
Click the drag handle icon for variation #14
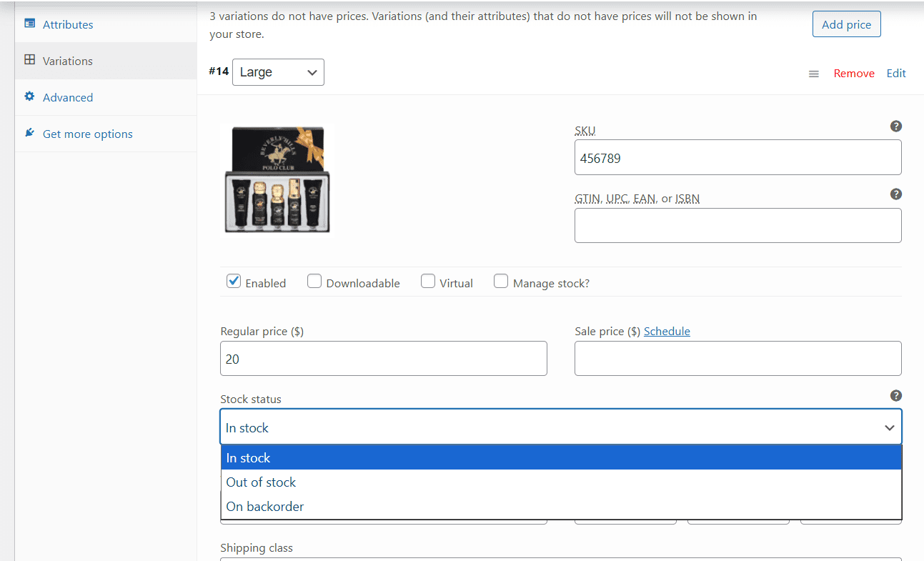(813, 74)
